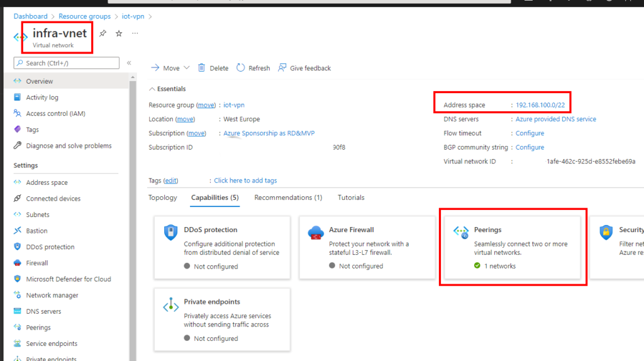Click the Delete button label
The height and width of the screenshot is (361, 644).
pos(219,68)
